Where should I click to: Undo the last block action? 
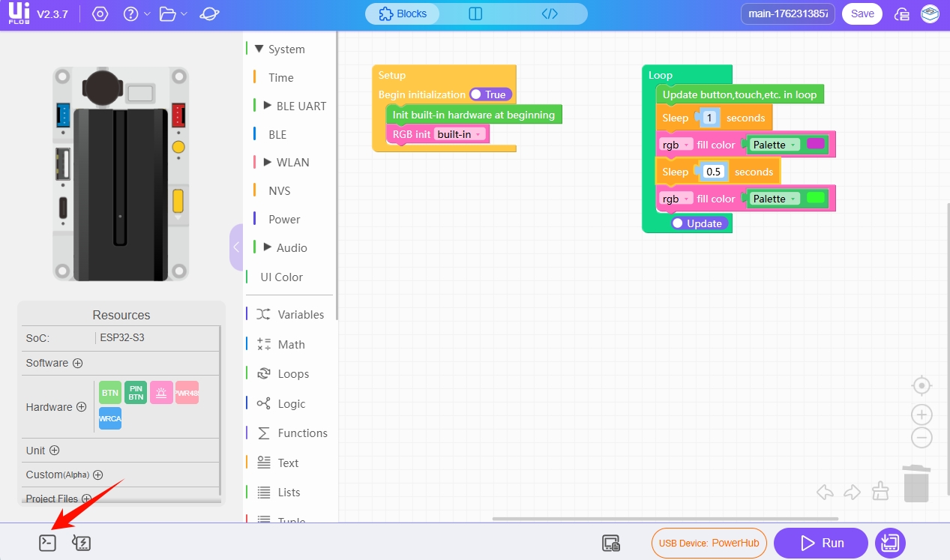coord(826,492)
